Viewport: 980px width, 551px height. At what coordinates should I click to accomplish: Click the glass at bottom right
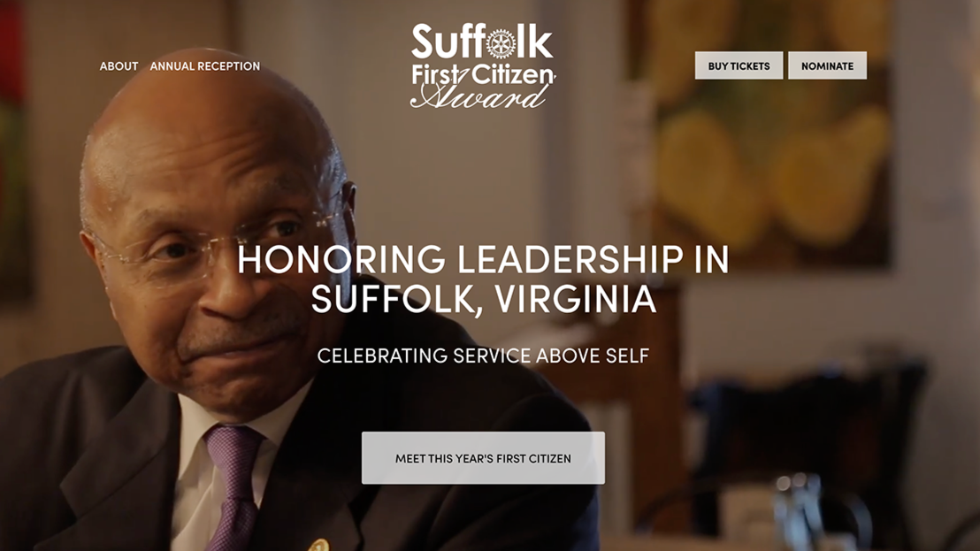click(x=797, y=512)
